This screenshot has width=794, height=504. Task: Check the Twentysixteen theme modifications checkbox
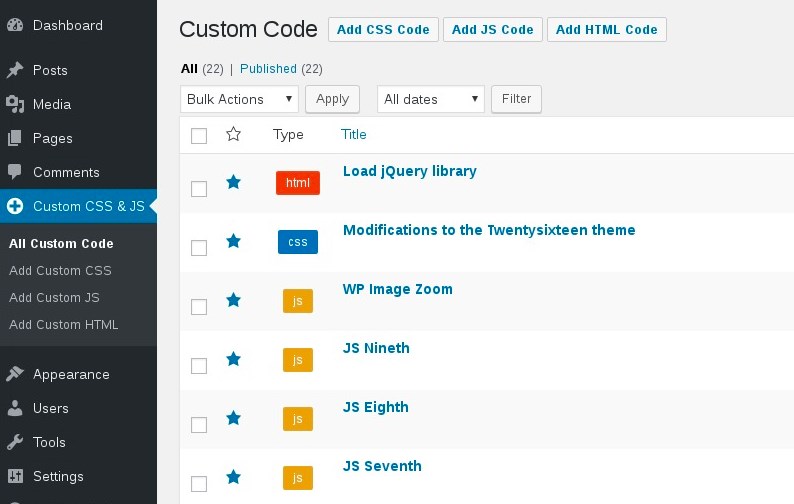tap(199, 248)
